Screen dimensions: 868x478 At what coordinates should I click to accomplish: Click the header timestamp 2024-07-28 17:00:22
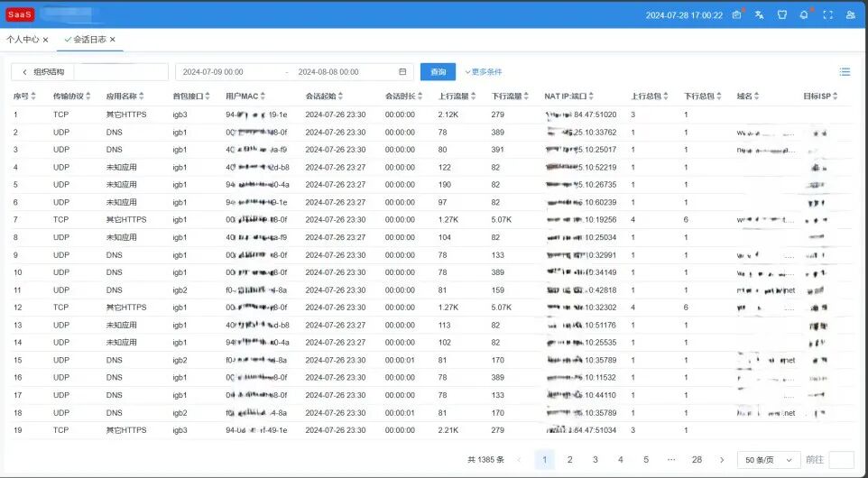tap(684, 15)
